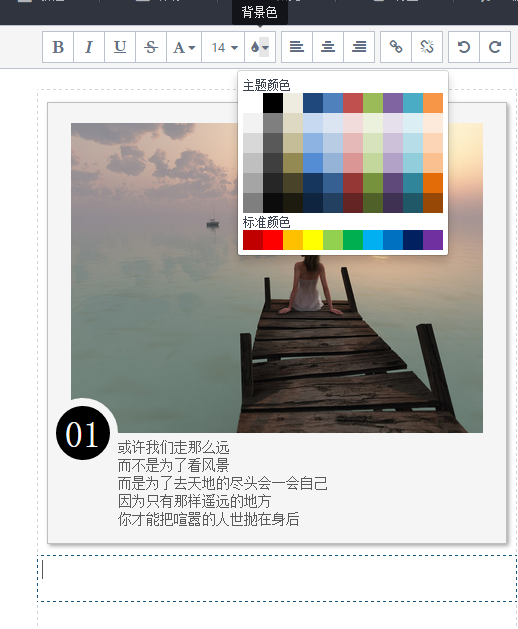Toggle bold text formatting
Image resolution: width=518 pixels, height=629 pixels.
[58, 47]
